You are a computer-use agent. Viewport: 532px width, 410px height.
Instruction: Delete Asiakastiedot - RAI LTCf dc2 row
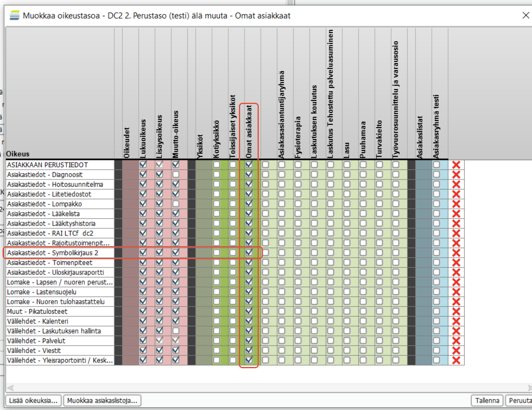pos(456,233)
